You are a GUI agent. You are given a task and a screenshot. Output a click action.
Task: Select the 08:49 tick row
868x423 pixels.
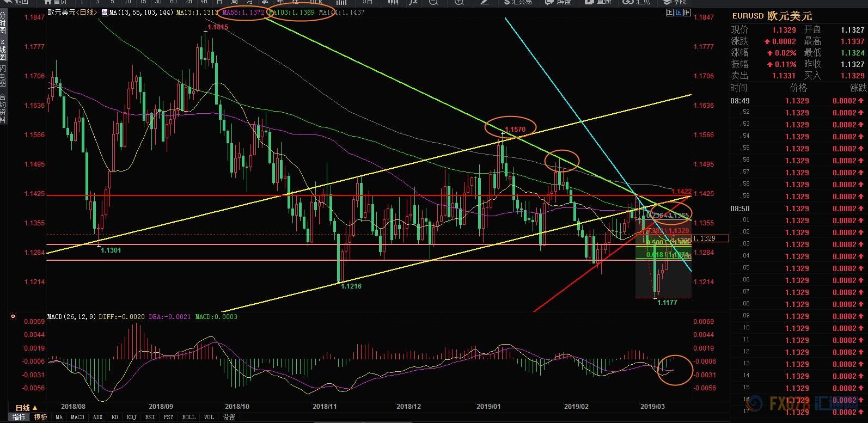coord(798,101)
